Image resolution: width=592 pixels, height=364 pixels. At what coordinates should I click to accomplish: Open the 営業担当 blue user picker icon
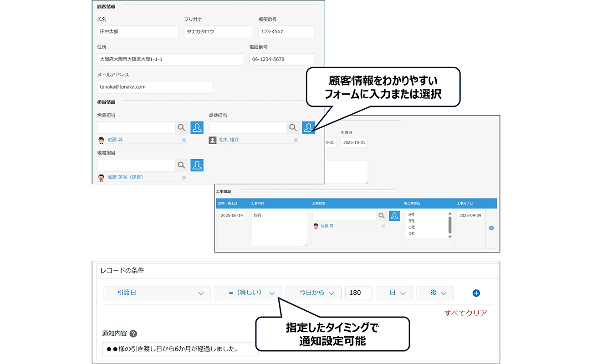point(197,127)
